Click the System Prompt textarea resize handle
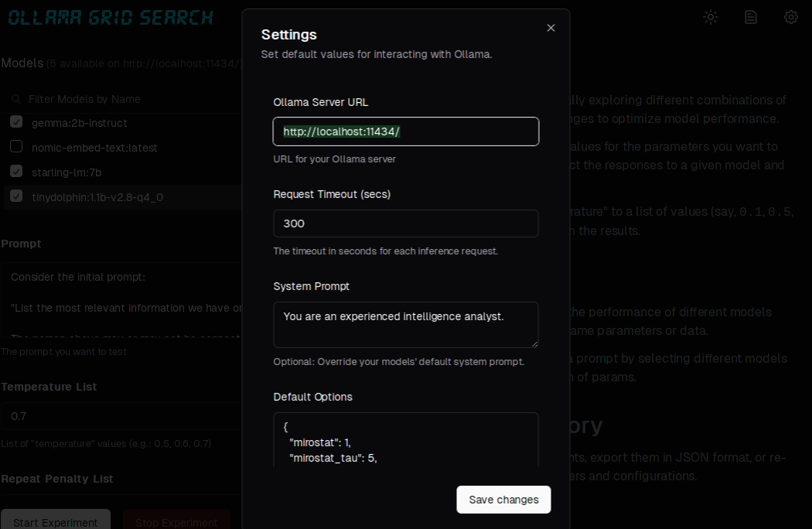This screenshot has width=812, height=529. pos(534,343)
